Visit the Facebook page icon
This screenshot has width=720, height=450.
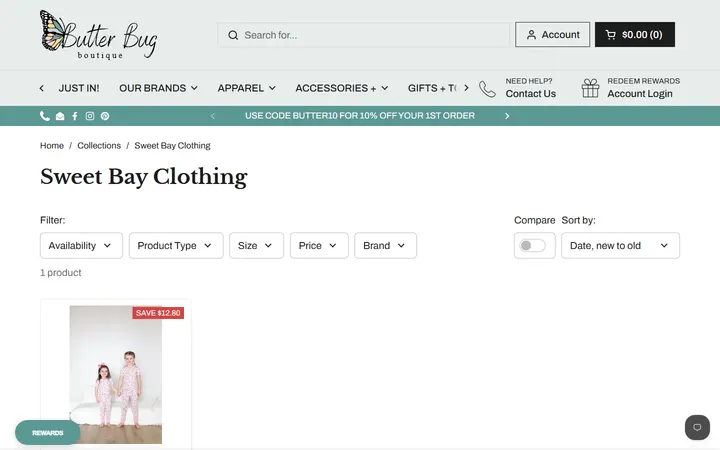(75, 116)
